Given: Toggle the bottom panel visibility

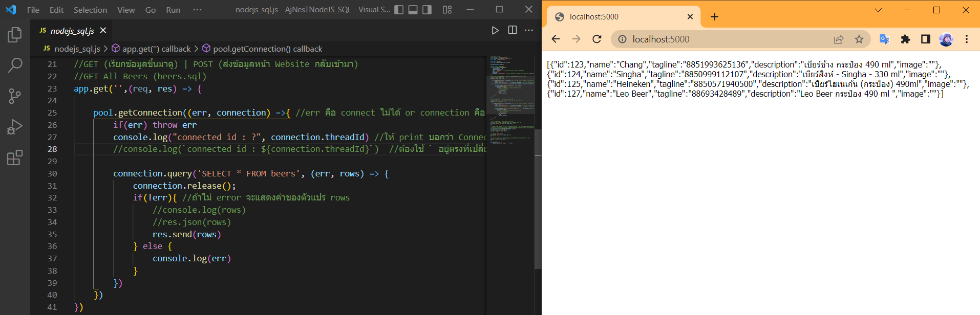Looking at the screenshot, I should coord(413,10).
